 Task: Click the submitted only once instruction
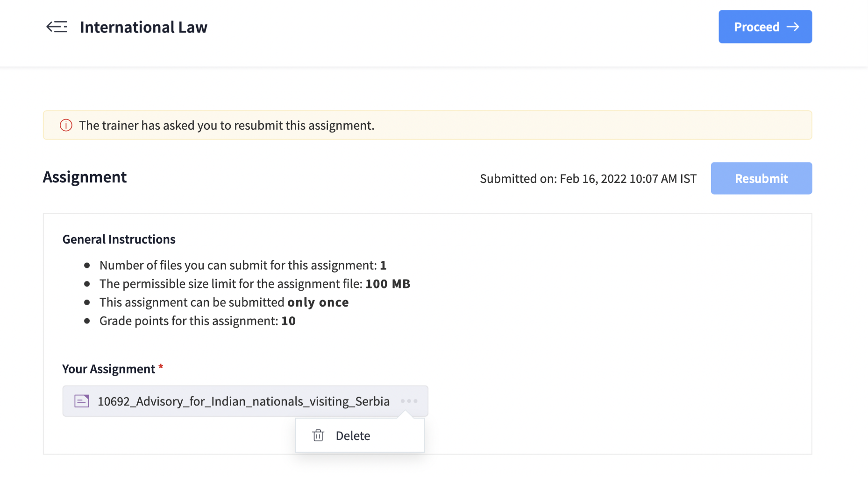(x=224, y=302)
